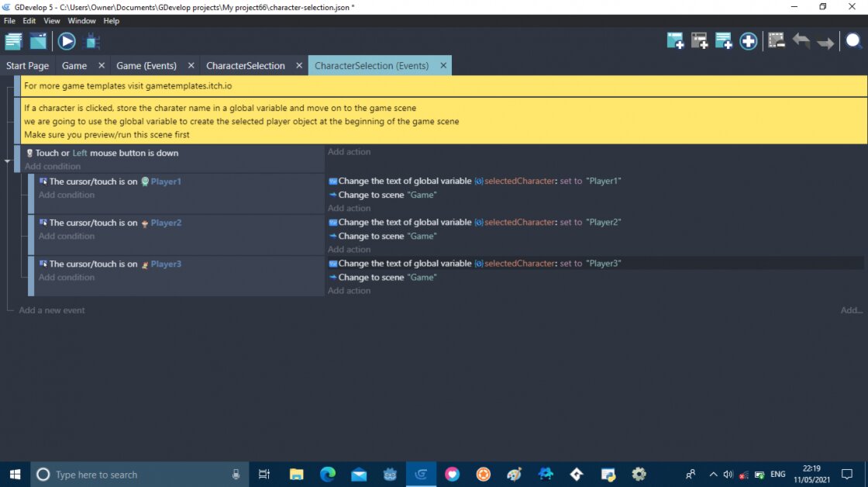
Task: Open the Start menu
Action: (x=15, y=474)
